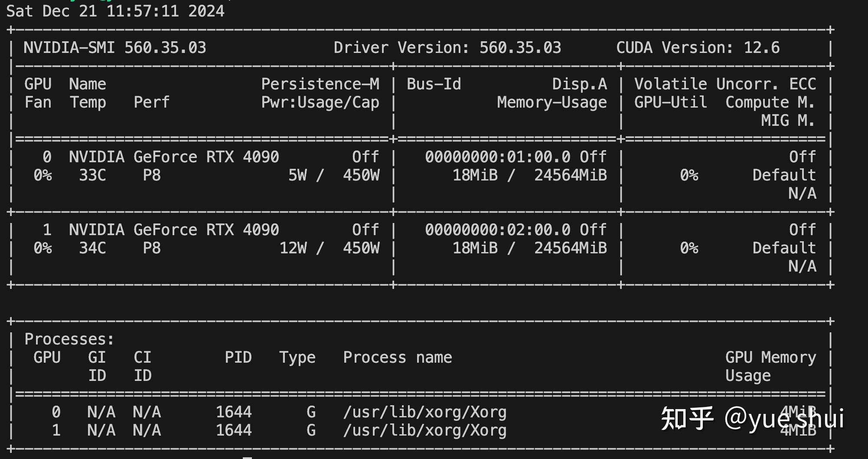Click the 33C temperature value
The height and width of the screenshot is (459, 868).
point(92,175)
